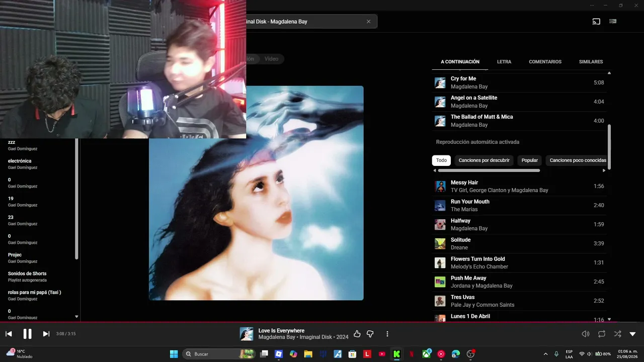Viewport: 644px width, 362px height.
Task: Click the Halfway song thumbnail
Action: (440, 225)
